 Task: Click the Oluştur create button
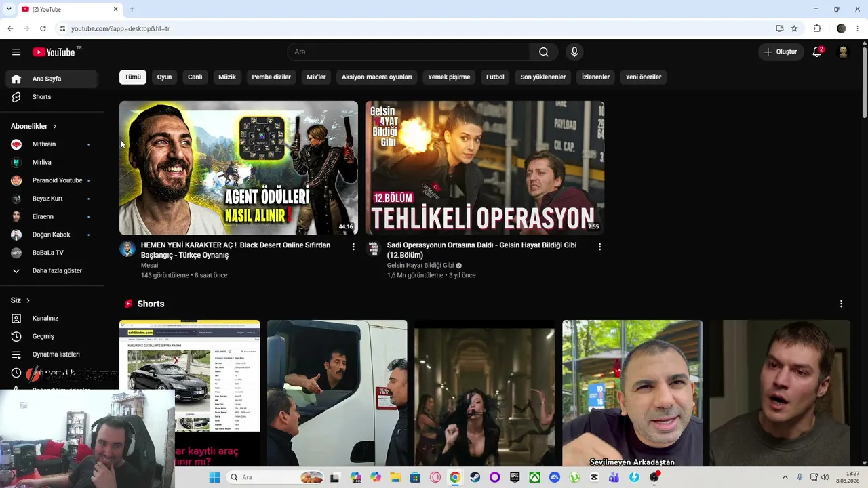[x=781, y=52]
